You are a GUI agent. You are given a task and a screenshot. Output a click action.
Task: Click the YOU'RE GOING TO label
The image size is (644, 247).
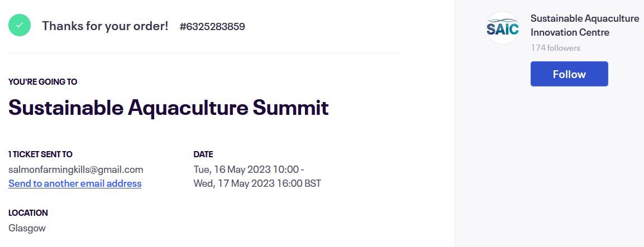click(42, 82)
